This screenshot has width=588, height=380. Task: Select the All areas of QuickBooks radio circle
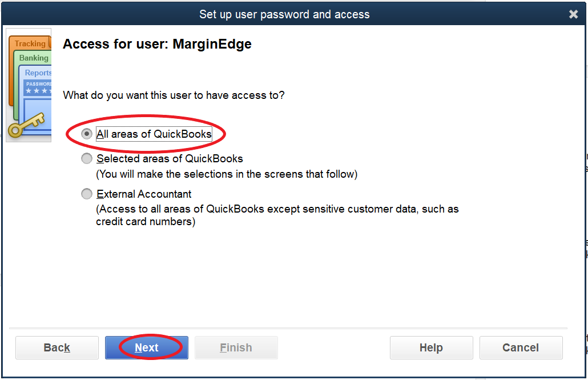[87, 134]
